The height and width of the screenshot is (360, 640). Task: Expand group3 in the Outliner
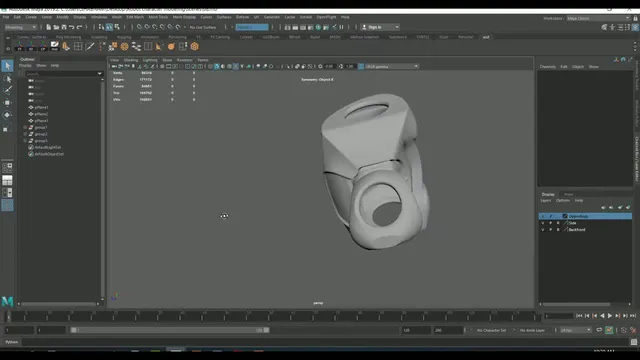click(x=25, y=141)
